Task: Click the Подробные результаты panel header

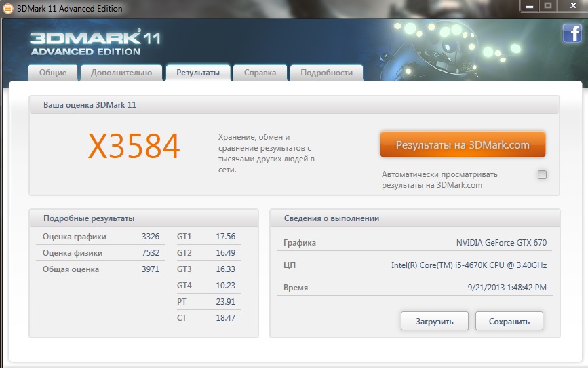Action: tap(144, 218)
